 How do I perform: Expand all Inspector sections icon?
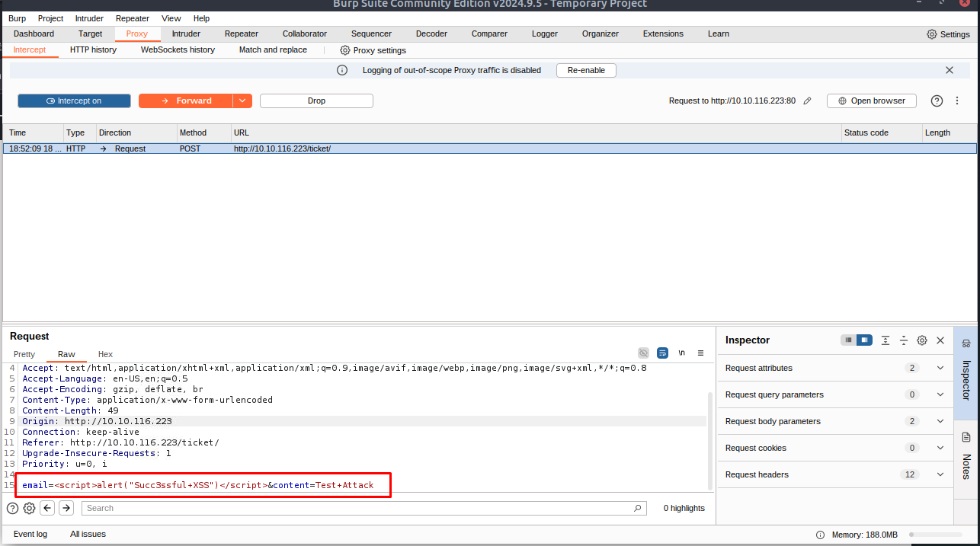[x=886, y=340]
